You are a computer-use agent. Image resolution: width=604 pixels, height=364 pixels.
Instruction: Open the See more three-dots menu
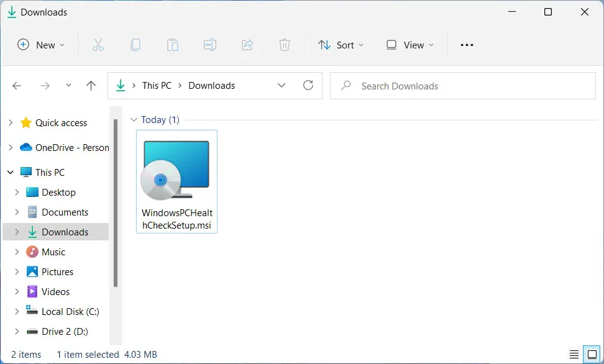point(467,45)
